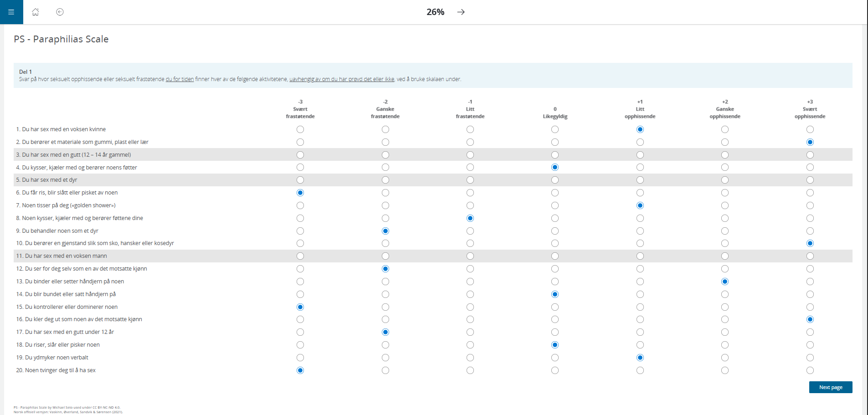The width and height of the screenshot is (868, 415).
Task: Select 'Ganske opphissende' for item 19
Action: (x=725, y=358)
